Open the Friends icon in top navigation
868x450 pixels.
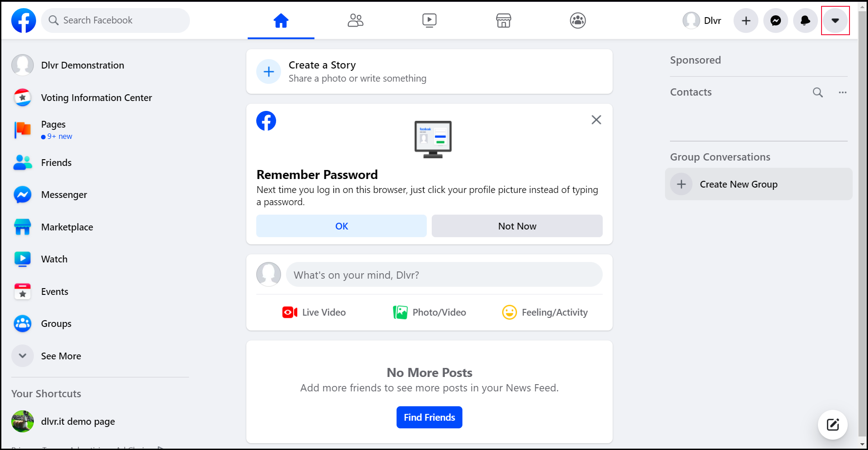356,20
